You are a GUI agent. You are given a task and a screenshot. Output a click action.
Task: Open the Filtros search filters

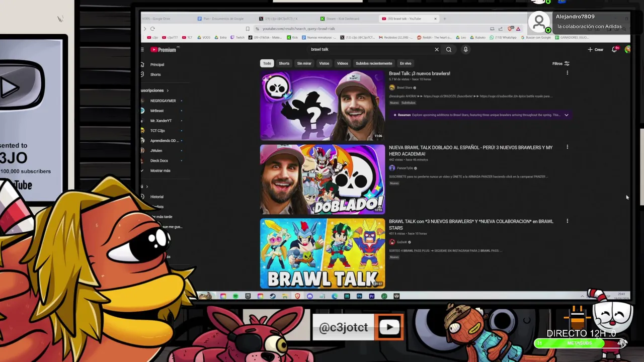560,64
